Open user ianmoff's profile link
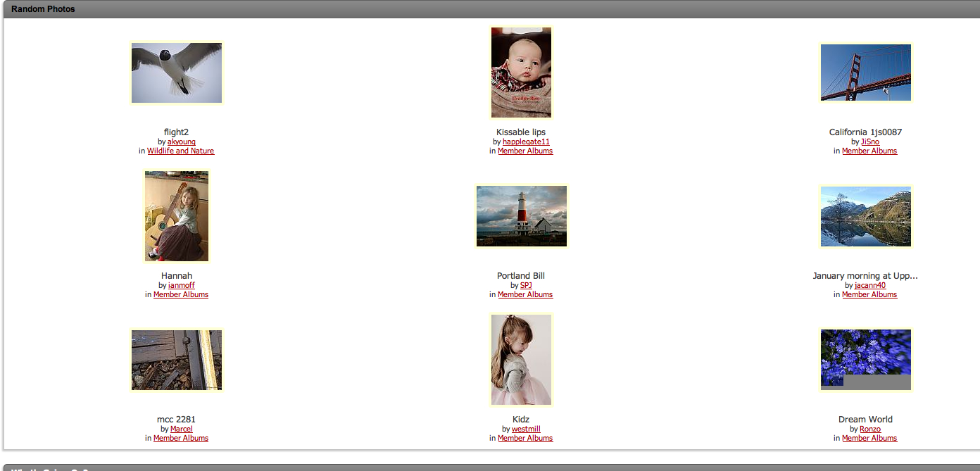This screenshot has width=980, height=471. coord(182,286)
